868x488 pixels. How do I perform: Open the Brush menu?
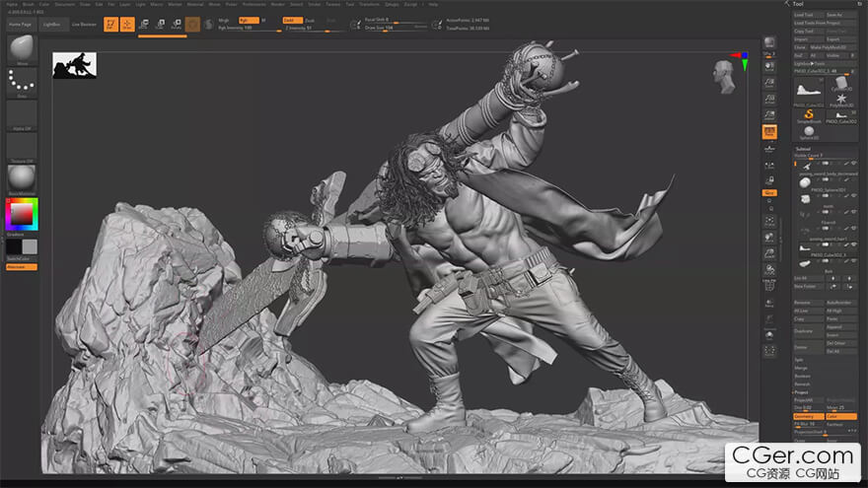pyautogui.click(x=29, y=4)
